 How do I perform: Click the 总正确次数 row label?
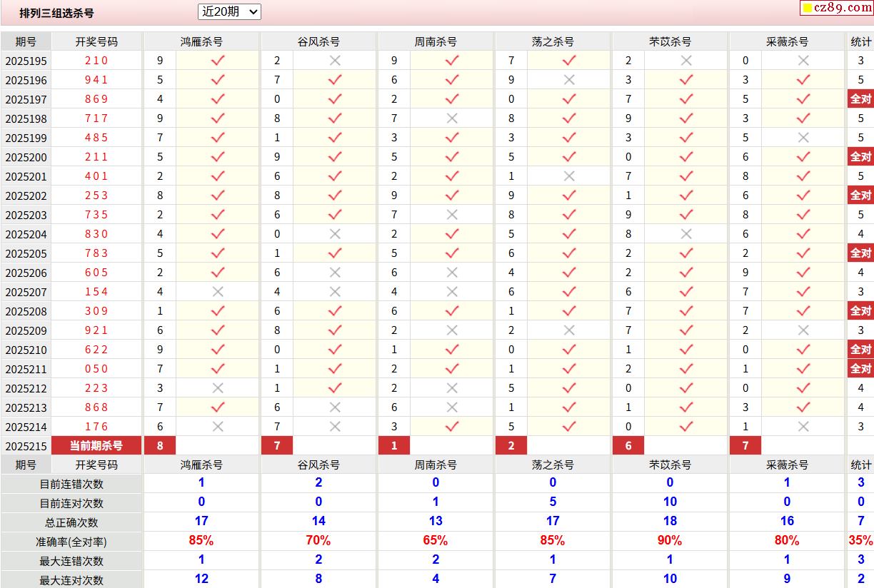point(71,522)
